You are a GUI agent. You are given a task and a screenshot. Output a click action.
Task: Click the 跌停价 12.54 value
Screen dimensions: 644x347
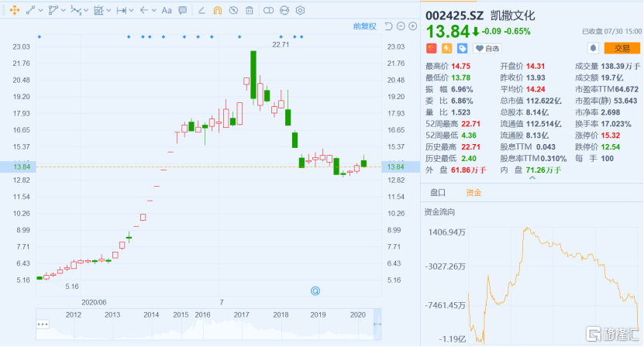click(x=611, y=146)
